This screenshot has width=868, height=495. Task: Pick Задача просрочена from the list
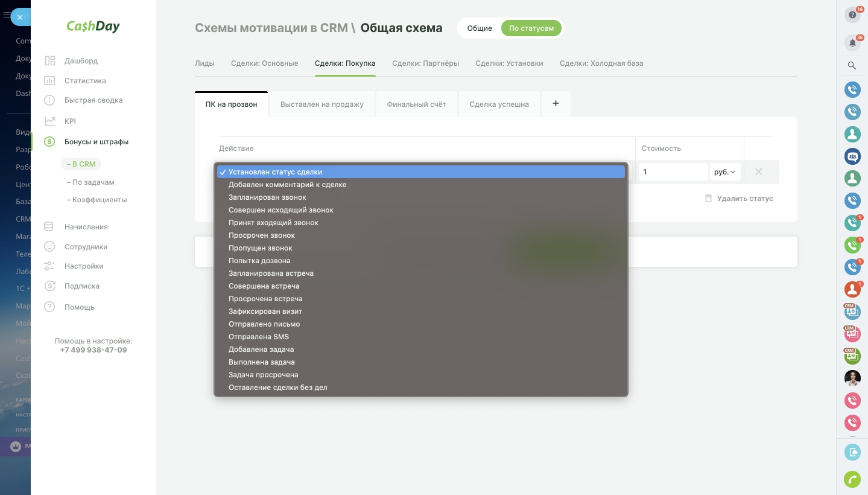coord(421,375)
